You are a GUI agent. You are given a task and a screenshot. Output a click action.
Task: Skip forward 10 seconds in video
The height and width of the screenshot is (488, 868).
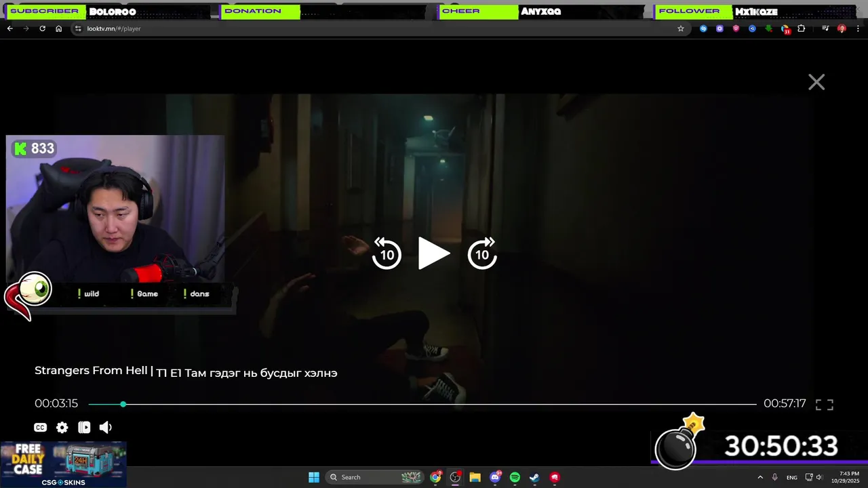pyautogui.click(x=482, y=253)
